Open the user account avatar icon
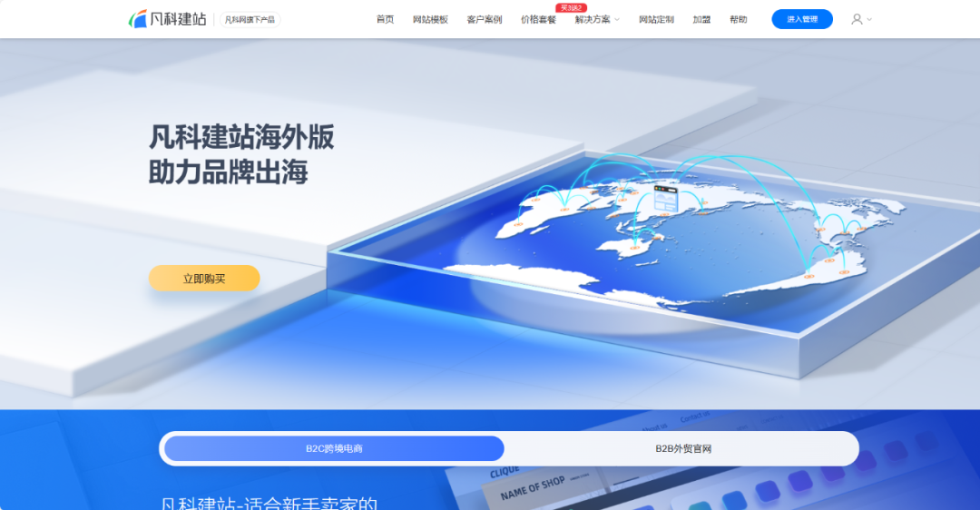980x510 pixels. tap(857, 19)
